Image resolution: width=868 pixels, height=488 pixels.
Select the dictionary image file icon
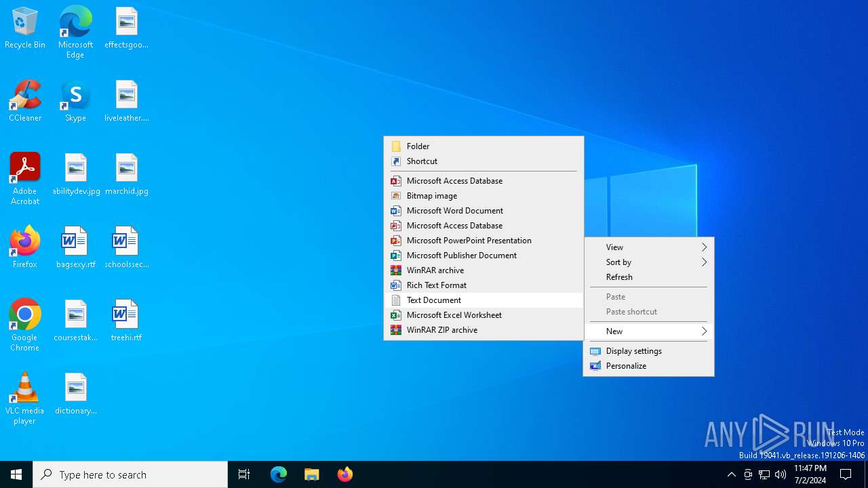pyautogui.click(x=75, y=394)
